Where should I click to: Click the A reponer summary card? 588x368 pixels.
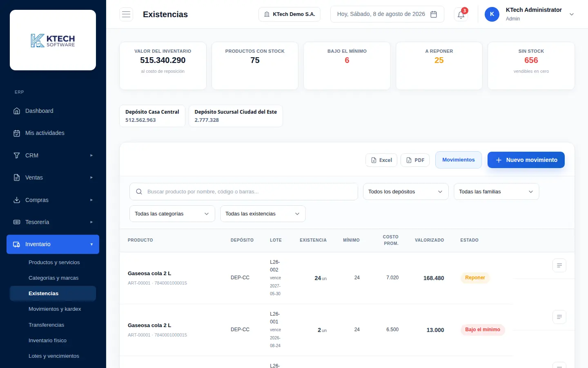click(x=439, y=66)
